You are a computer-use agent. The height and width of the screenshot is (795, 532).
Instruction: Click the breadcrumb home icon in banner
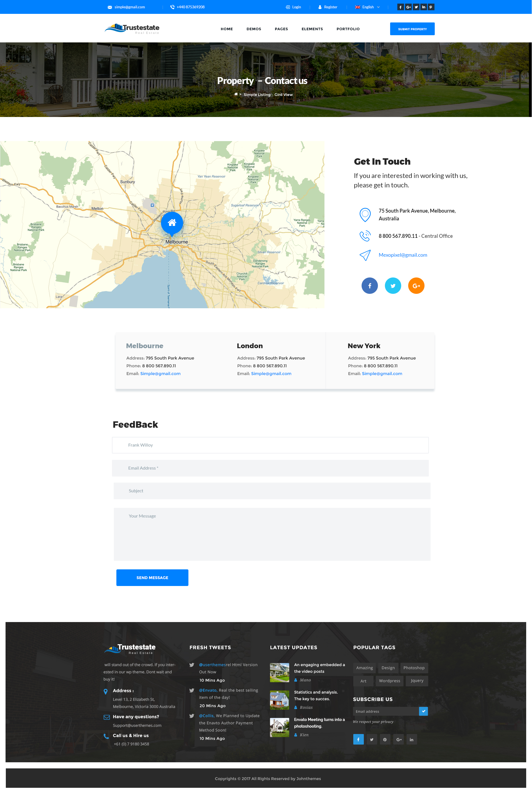[x=236, y=94]
